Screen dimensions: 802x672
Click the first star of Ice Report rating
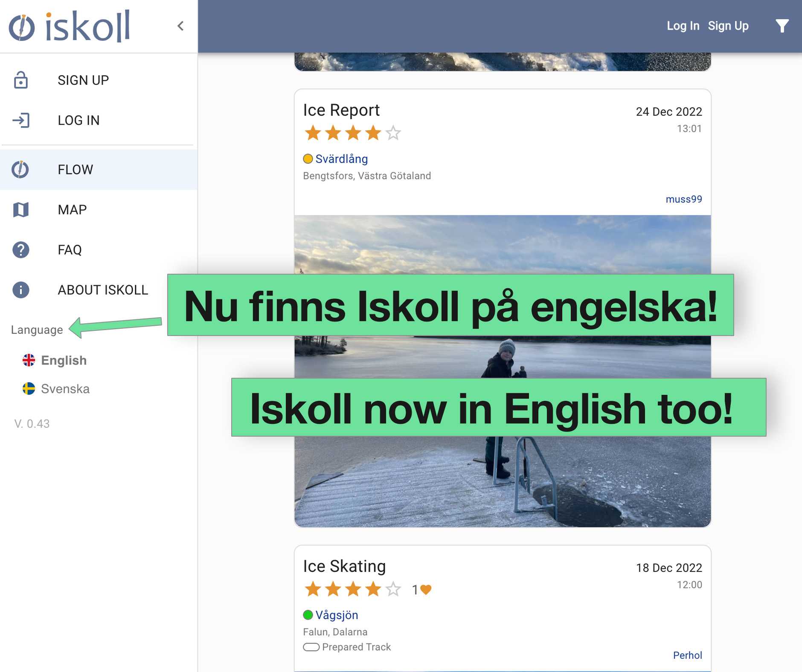pyautogui.click(x=313, y=133)
